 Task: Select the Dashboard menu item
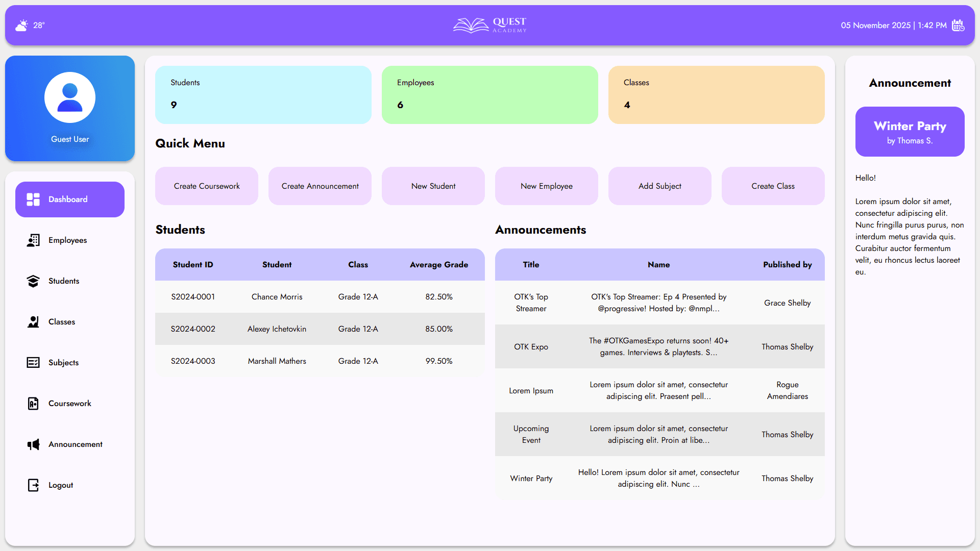[70, 199]
